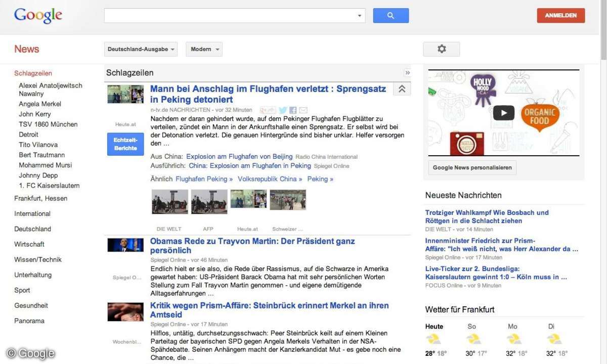Click the Google logo
Image resolution: width=607 pixels, height=364 pixels.
coord(38,16)
